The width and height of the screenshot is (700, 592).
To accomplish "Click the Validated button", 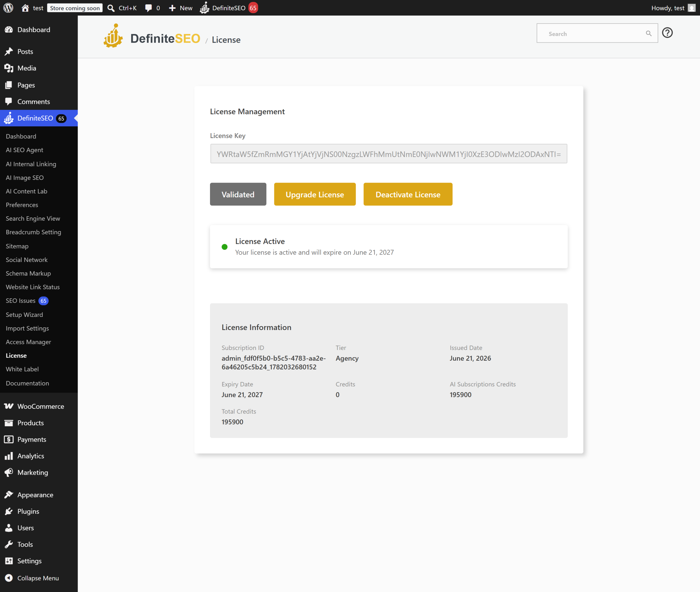I will (238, 194).
